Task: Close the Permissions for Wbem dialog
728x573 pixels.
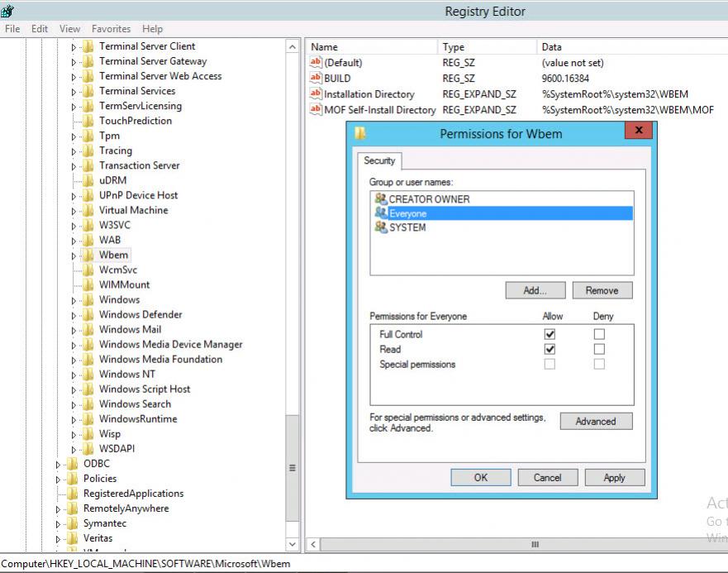Action: [x=639, y=130]
